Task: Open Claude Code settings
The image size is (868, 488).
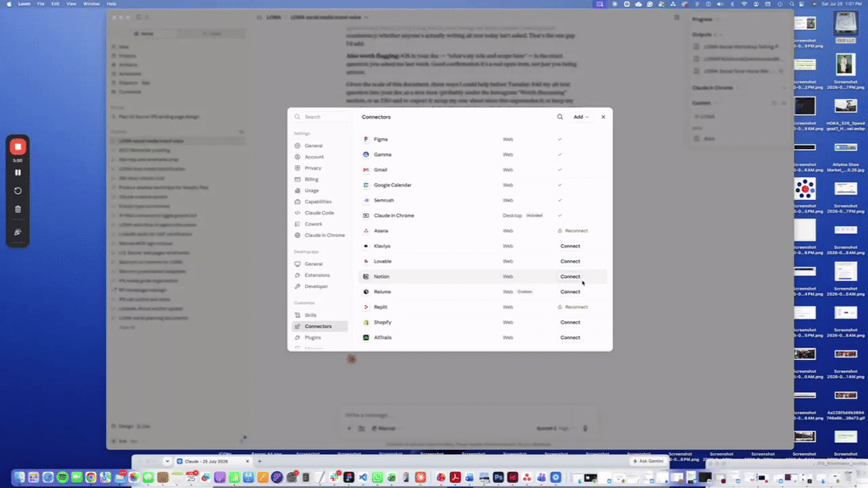Action: pyautogui.click(x=319, y=213)
